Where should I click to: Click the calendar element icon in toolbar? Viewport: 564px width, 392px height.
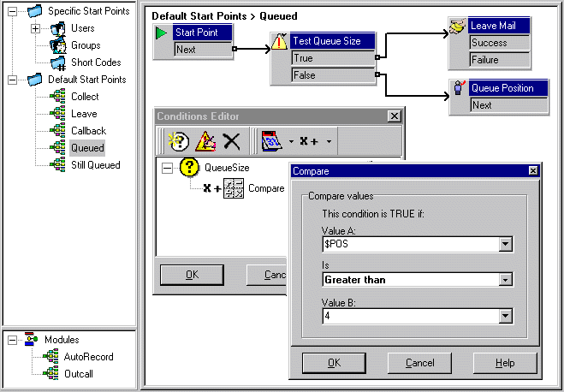point(272,141)
